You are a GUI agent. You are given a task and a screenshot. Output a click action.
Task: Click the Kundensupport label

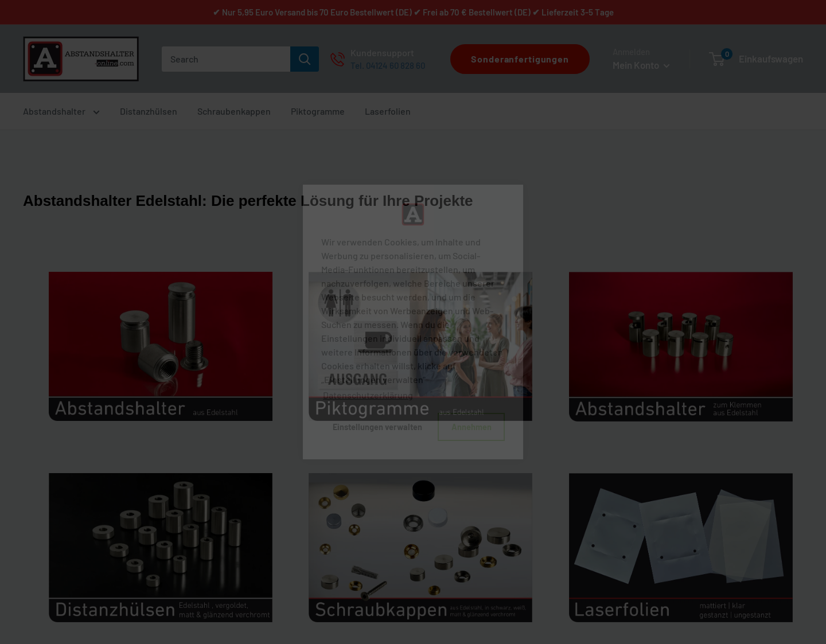[x=382, y=53]
